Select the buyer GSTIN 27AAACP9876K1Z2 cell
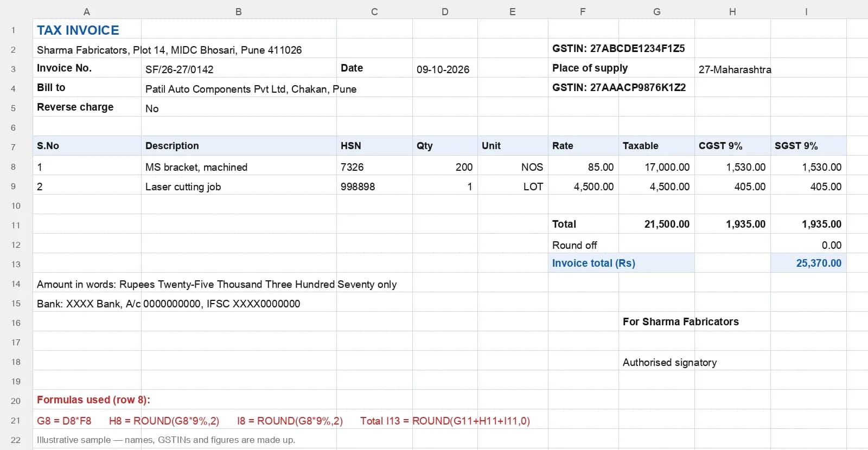868x450 pixels. coord(619,87)
